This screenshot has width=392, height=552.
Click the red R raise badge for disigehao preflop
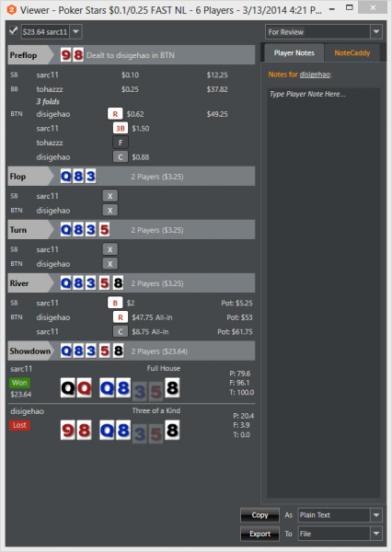coord(115,114)
